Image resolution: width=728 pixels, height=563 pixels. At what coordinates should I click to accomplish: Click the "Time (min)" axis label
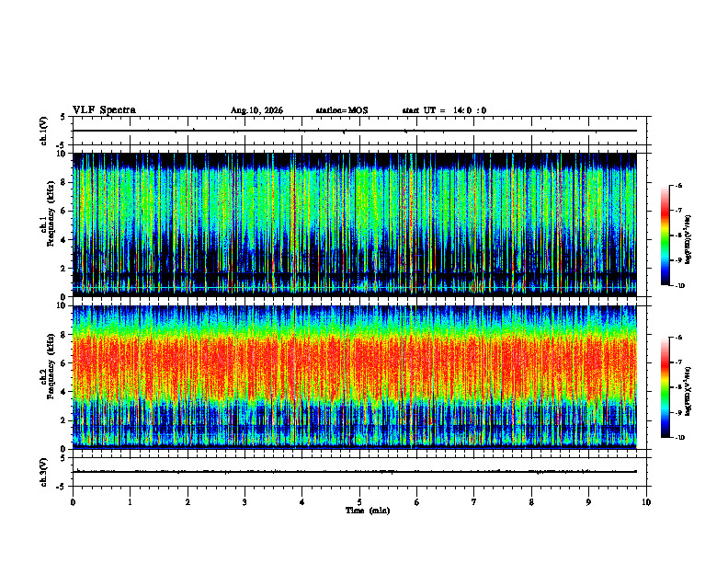pos(368,511)
